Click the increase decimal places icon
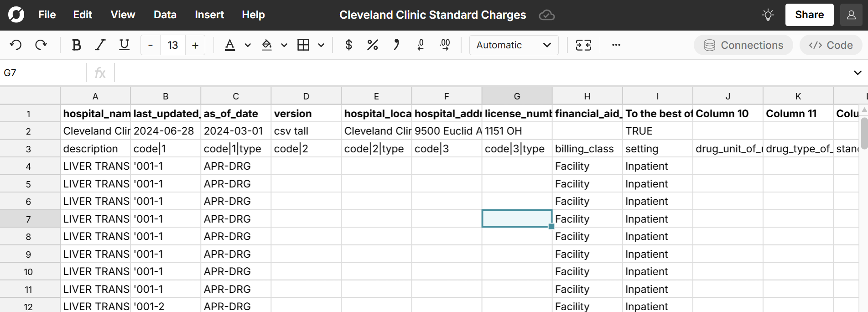 point(445,45)
